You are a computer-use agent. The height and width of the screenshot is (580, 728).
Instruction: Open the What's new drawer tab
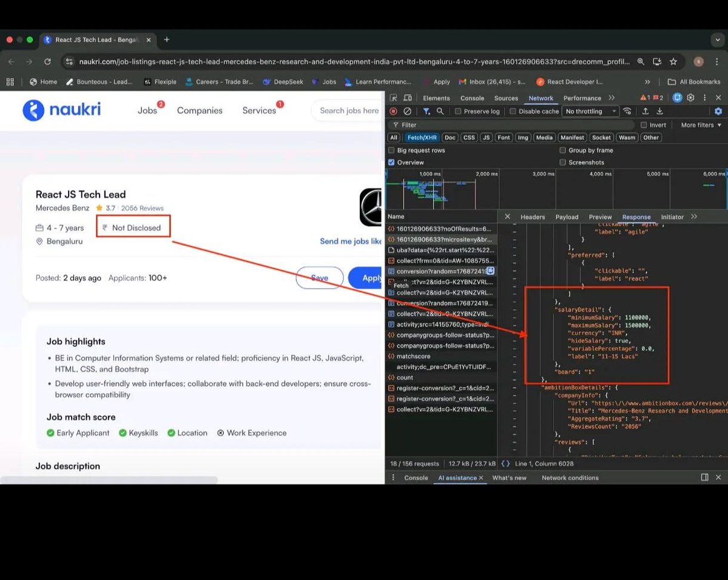pyautogui.click(x=510, y=478)
